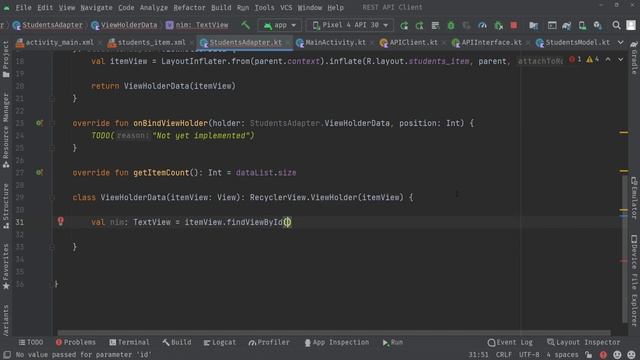Viewport: 640px width, 360px height.
Task: Click tool window quick access icon in status bar
Action: [7, 355]
